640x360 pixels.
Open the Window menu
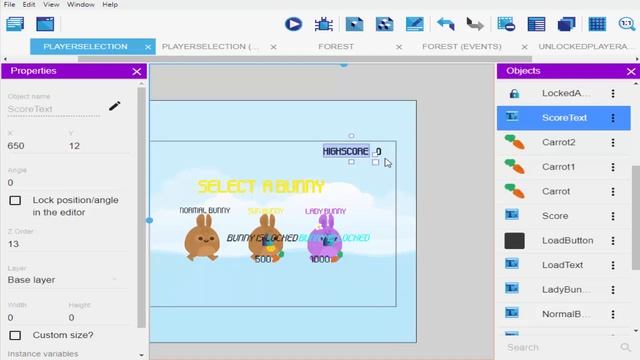pyautogui.click(x=81, y=4)
